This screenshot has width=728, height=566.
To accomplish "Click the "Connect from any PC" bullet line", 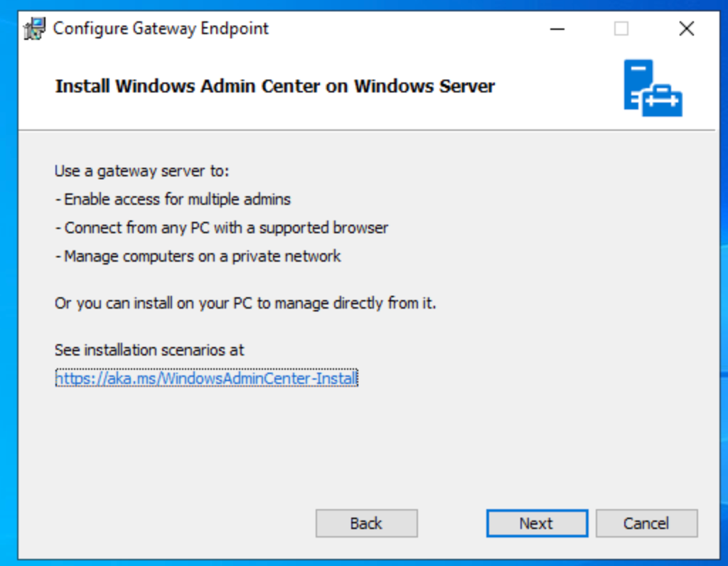I will 222,228.
